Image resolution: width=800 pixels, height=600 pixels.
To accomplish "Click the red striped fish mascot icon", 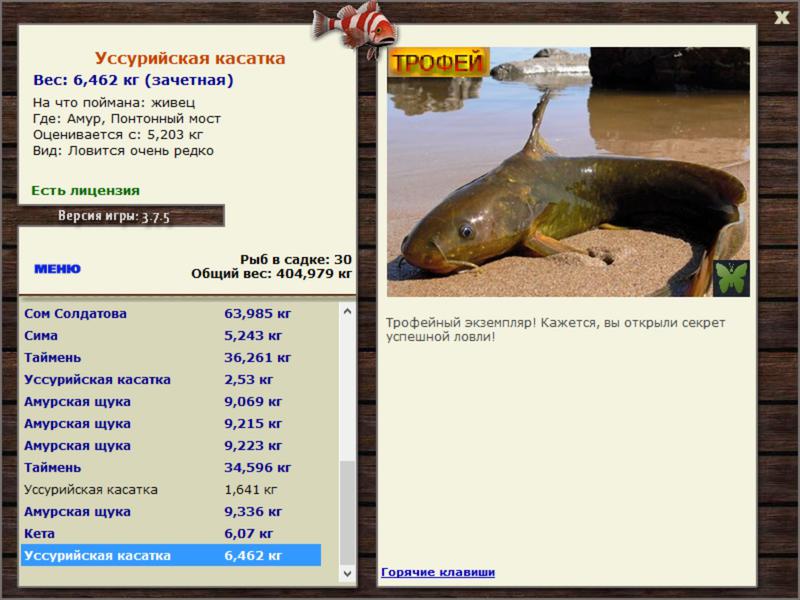I will (355, 28).
